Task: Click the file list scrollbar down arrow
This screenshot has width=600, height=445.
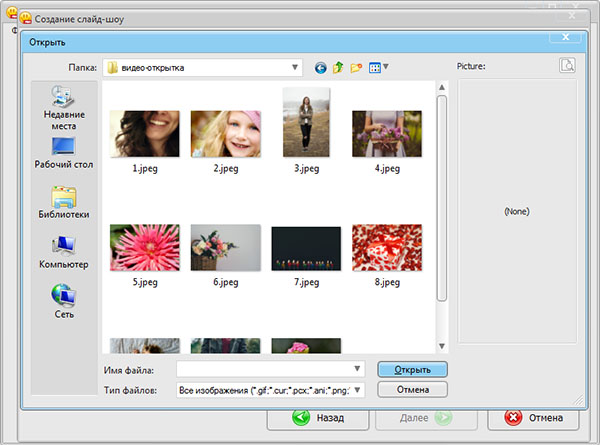Action: (441, 345)
